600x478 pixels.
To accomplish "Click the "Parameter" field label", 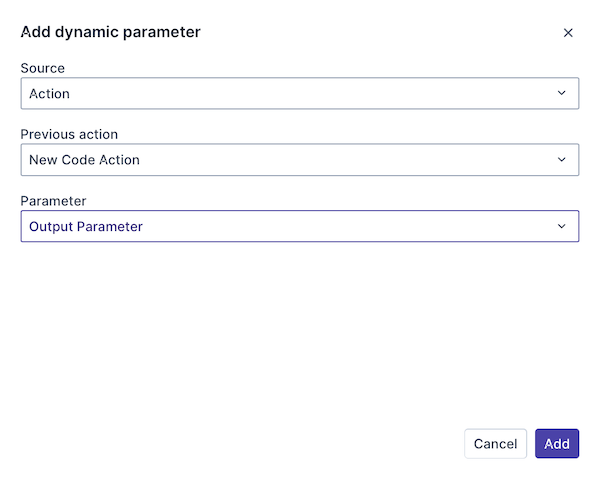I will (53, 200).
